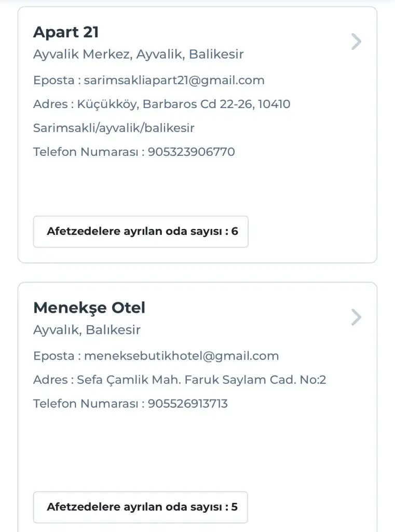This screenshot has height=532, width=395.
Task: Select the meneksebutikhotel@gmail.com email address
Action: pos(182,356)
